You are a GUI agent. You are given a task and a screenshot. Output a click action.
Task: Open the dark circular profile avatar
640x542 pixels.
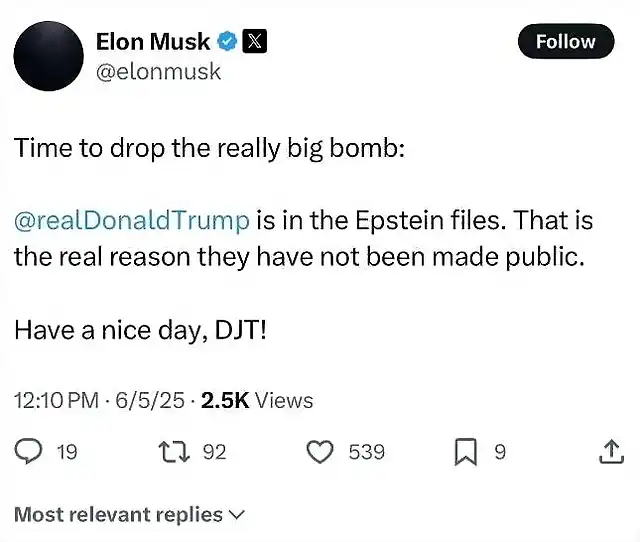49,56
